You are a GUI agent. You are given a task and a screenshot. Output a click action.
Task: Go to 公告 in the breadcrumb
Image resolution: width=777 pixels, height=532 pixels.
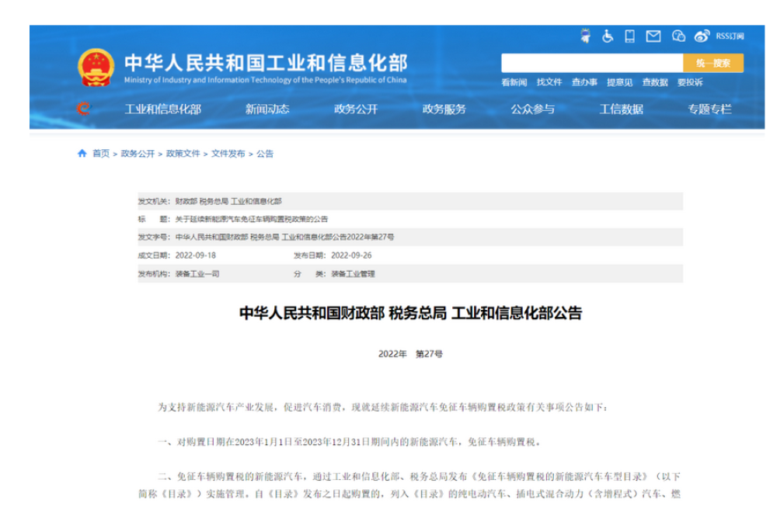(x=265, y=154)
